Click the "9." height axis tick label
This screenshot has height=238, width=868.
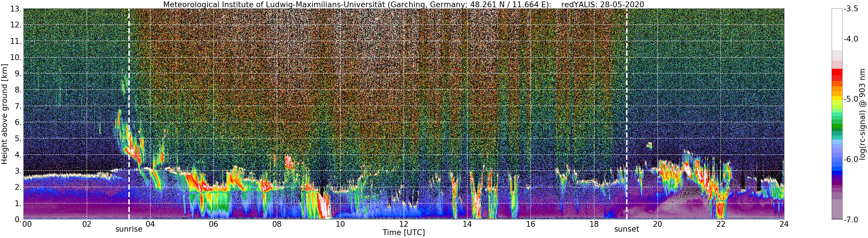pos(18,74)
